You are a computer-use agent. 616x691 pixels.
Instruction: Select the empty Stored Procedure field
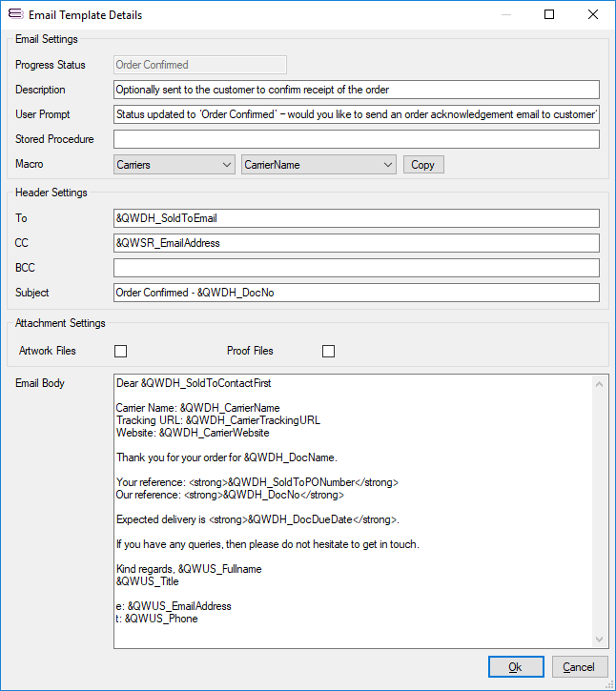pos(356,139)
